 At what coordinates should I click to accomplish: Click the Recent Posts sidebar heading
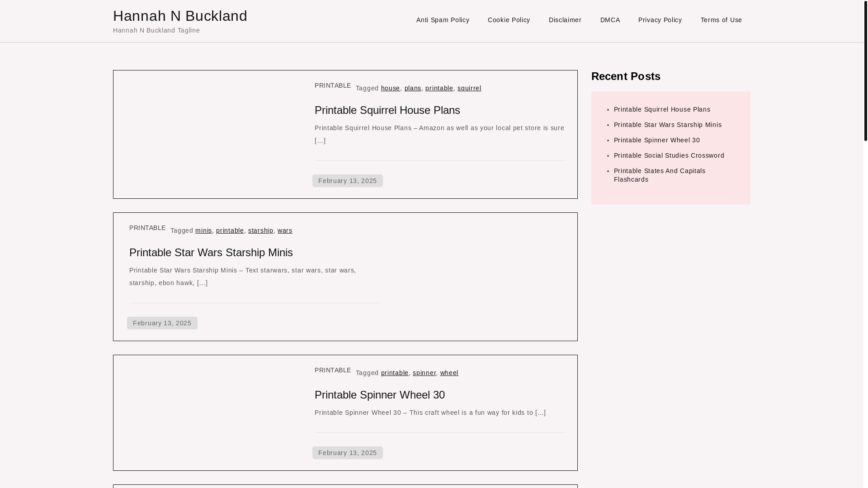click(626, 76)
